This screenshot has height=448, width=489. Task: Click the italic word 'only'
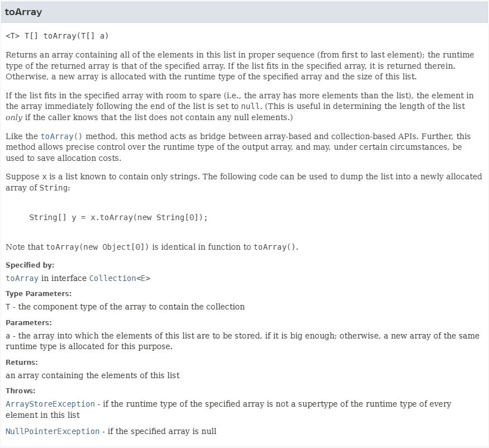point(14,117)
